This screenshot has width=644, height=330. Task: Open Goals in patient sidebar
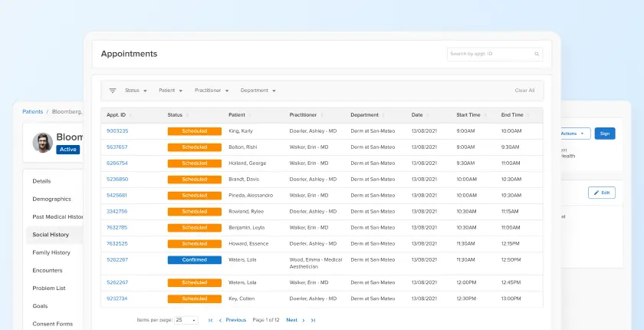pyautogui.click(x=40, y=306)
